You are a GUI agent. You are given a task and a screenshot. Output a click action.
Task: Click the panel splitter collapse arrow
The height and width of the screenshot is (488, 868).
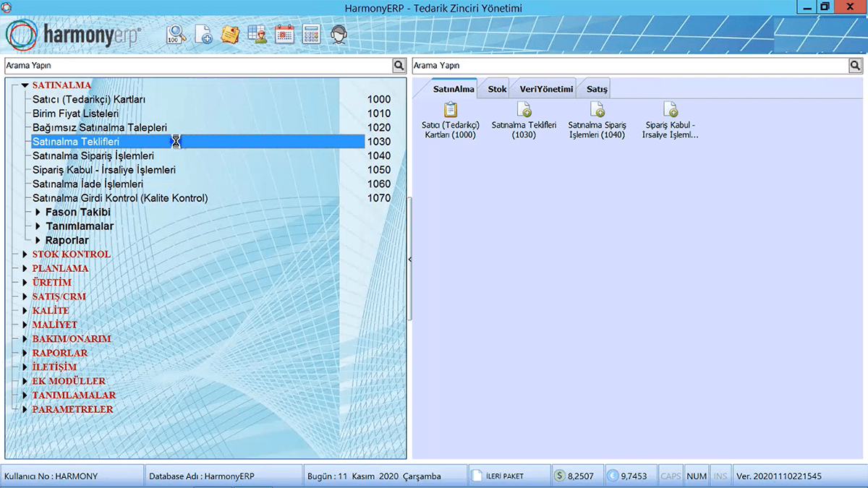409,259
